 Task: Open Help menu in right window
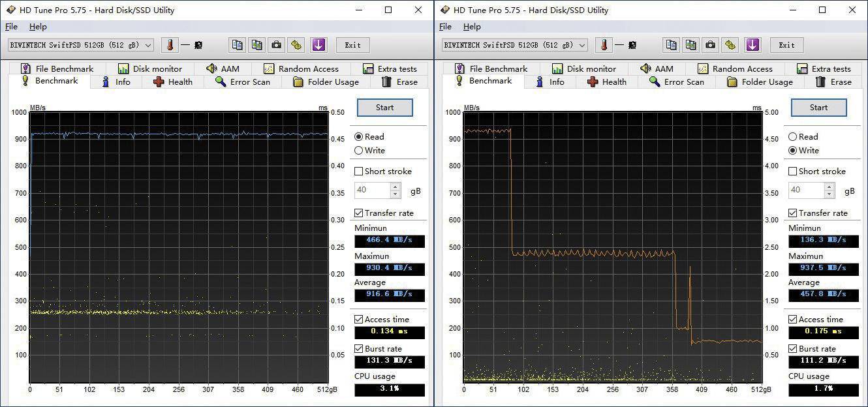(x=472, y=27)
